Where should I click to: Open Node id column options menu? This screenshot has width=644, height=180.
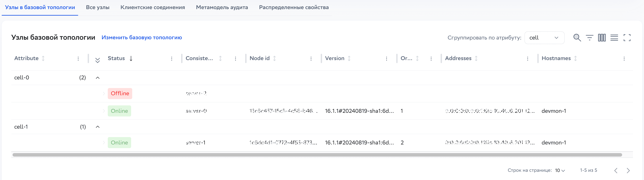click(311, 58)
